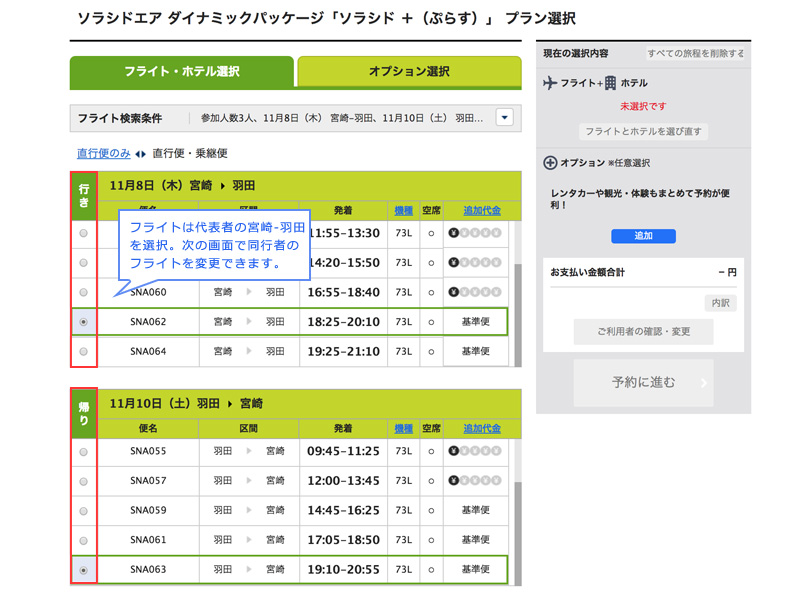800x597 pixels.
Task: Choose the SNA060 flight radio button
Action: (84, 292)
